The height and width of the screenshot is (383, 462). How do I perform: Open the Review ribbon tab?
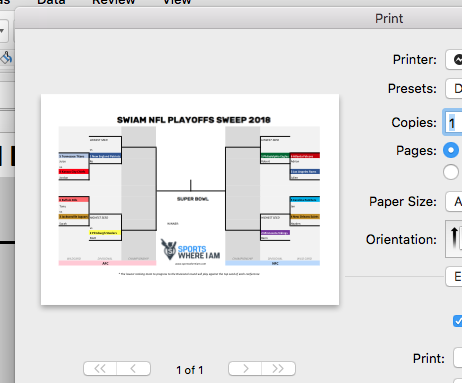pyautogui.click(x=114, y=2)
